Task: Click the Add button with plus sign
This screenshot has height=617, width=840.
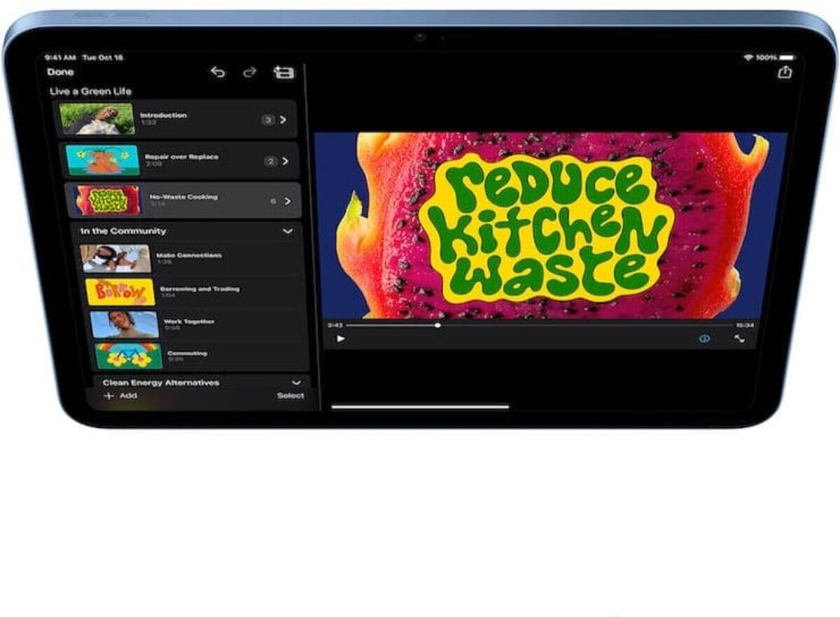Action: pyautogui.click(x=120, y=396)
